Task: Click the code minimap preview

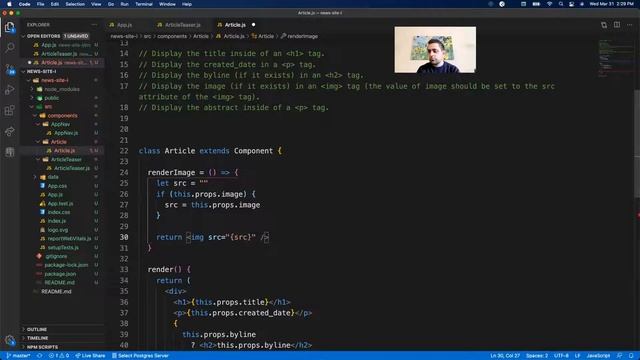Action: [615, 58]
